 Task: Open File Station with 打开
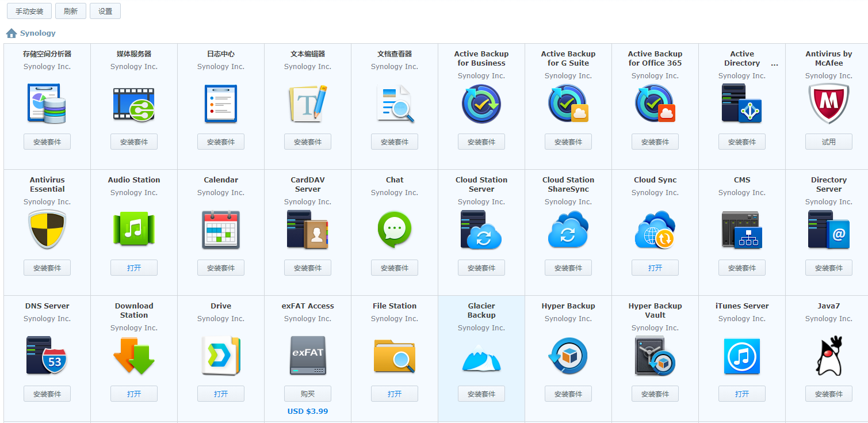tap(395, 394)
